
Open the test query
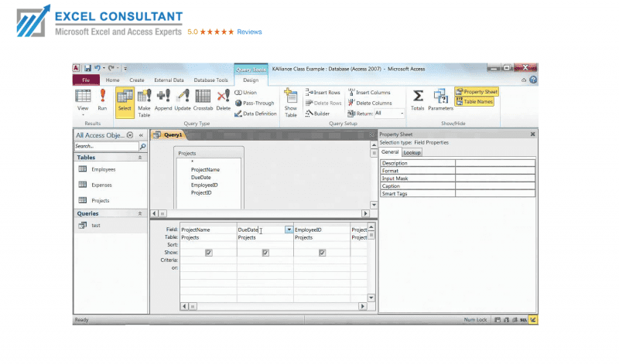(96, 226)
